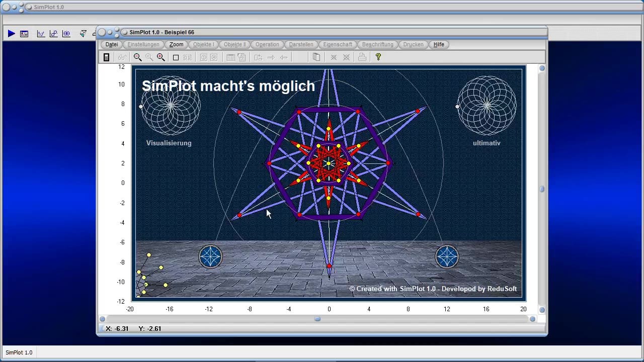The image size is (644, 362).
Task: Click the right-pointing arrow icon
Action: (x=271, y=57)
